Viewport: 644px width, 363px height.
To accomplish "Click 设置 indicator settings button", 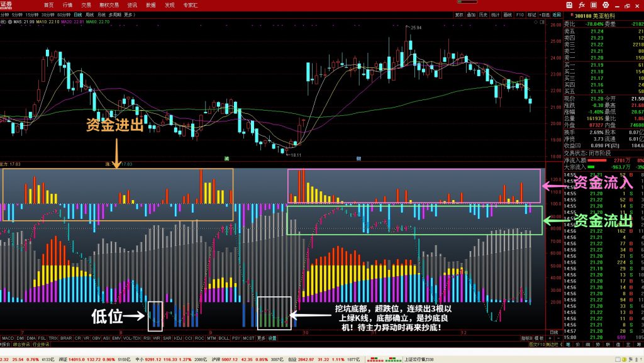I will [x=272, y=338].
